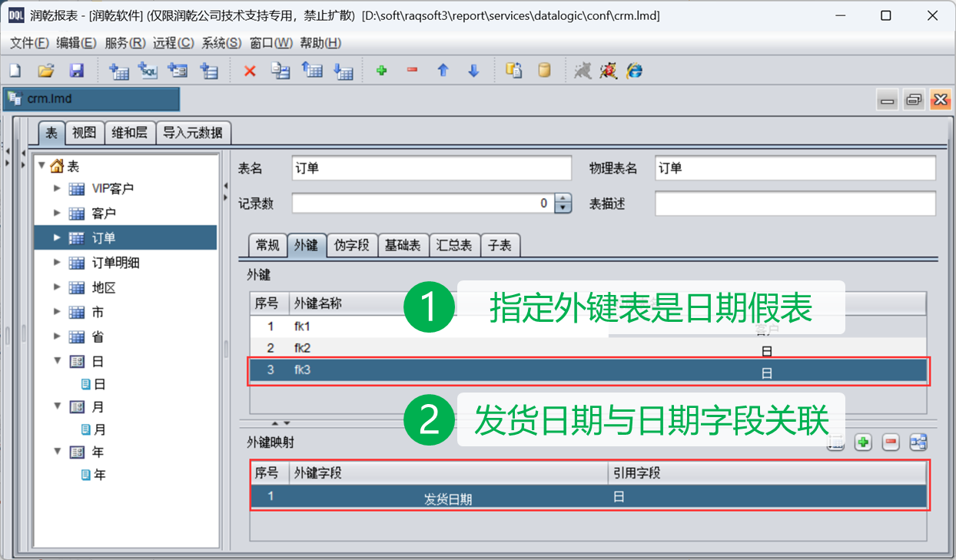
Task: Increase 记录数 with the spinner up arrow
Action: (564, 198)
